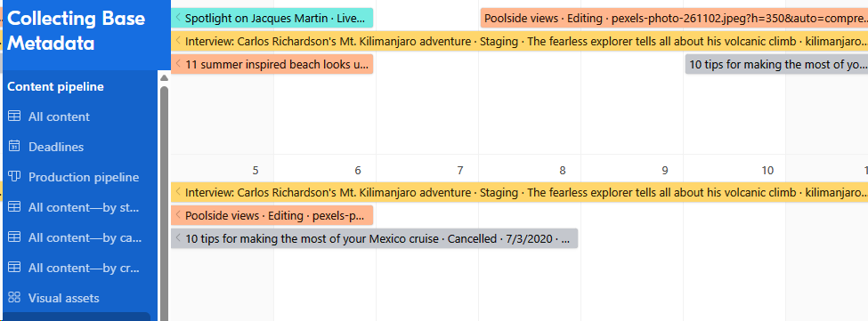
Task: Click the Content pipeline section header
Action: point(55,87)
